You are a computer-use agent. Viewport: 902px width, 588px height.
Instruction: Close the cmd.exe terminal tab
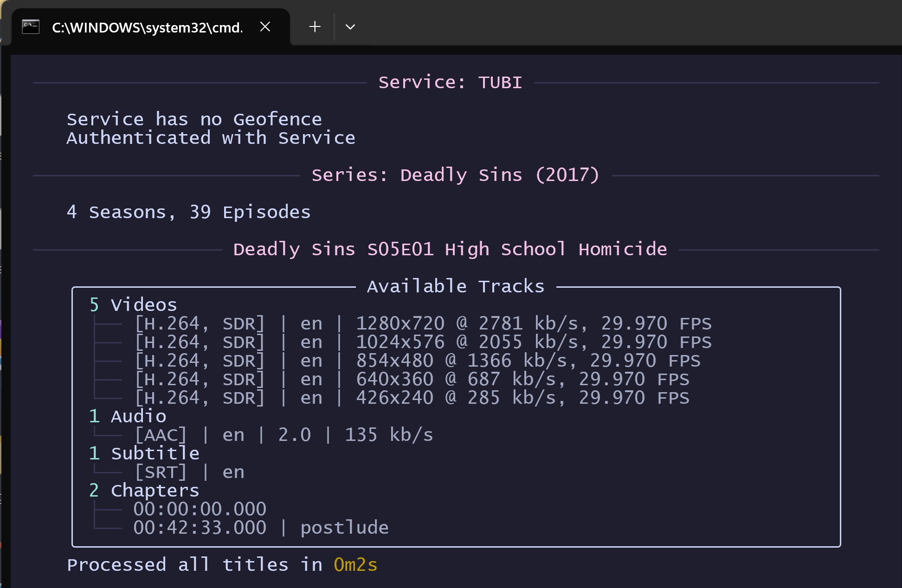tap(265, 27)
